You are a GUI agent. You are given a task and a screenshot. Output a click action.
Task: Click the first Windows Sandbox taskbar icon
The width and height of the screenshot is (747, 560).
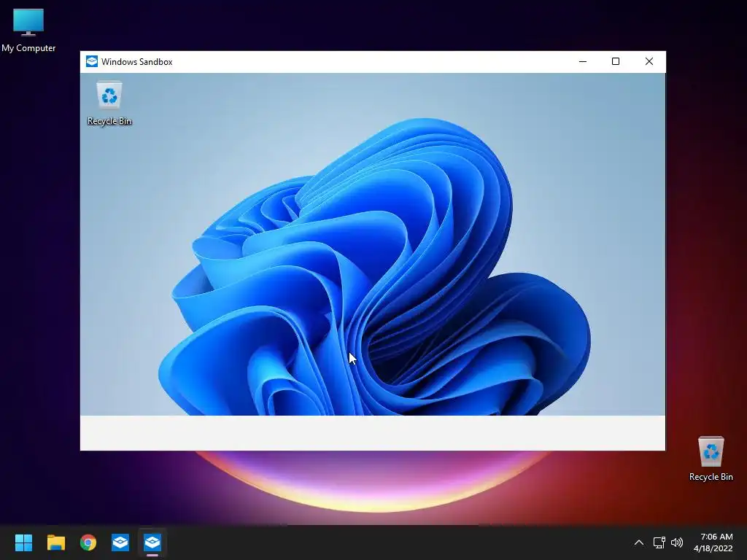[120, 542]
